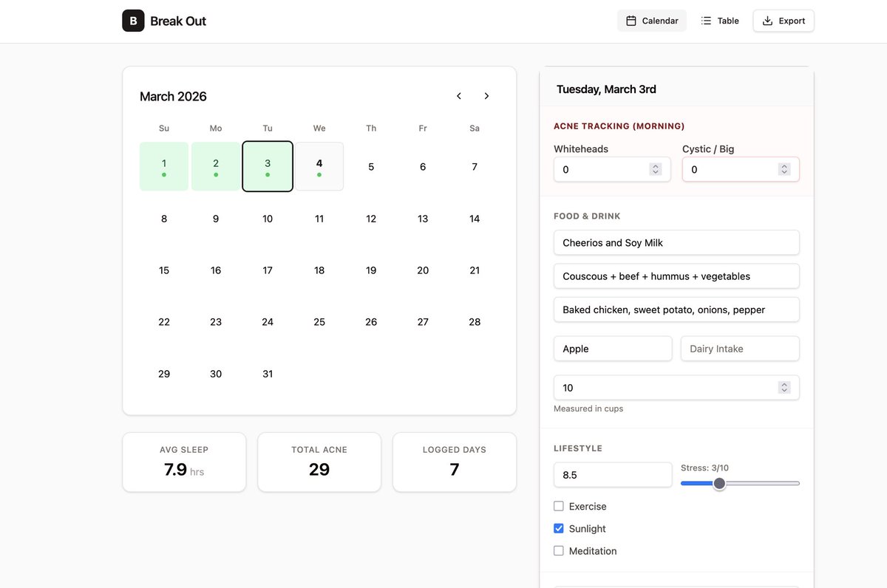Click the Dairy Intake field

point(740,349)
